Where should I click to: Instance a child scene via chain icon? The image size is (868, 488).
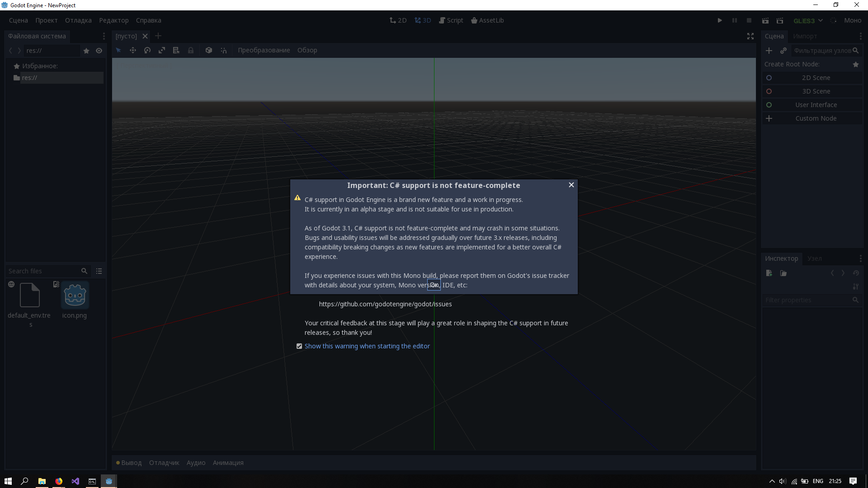(783, 51)
